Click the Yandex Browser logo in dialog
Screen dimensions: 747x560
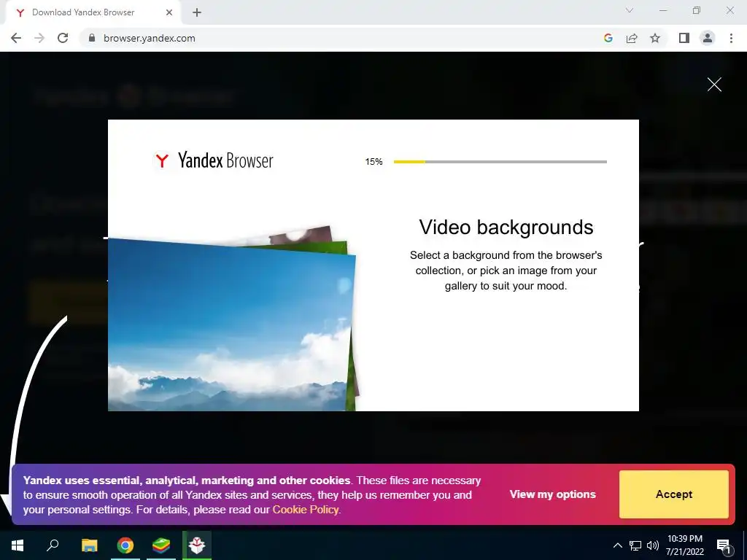tap(213, 160)
